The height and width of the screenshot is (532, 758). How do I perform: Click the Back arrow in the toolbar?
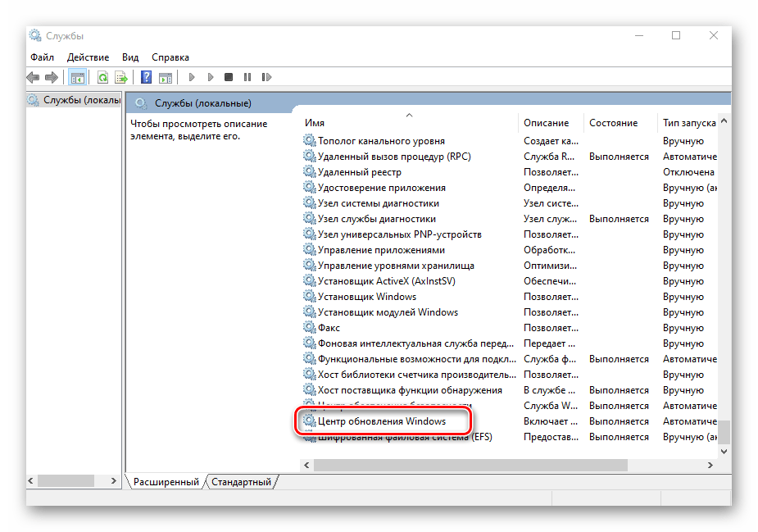[33, 77]
